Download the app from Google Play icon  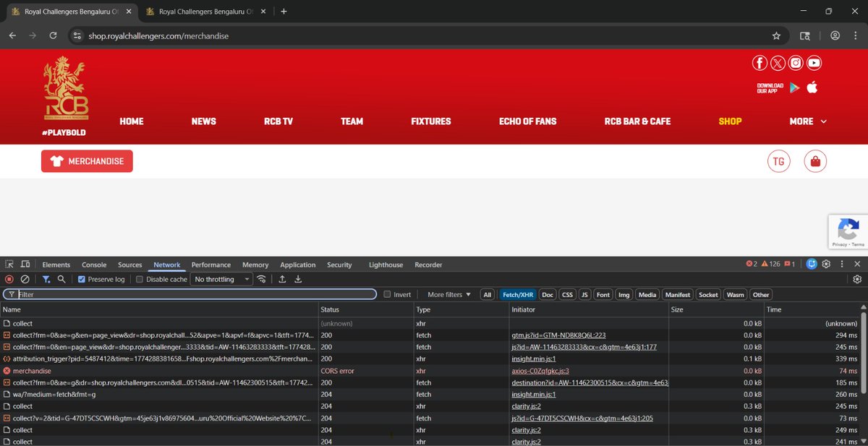[794, 87]
